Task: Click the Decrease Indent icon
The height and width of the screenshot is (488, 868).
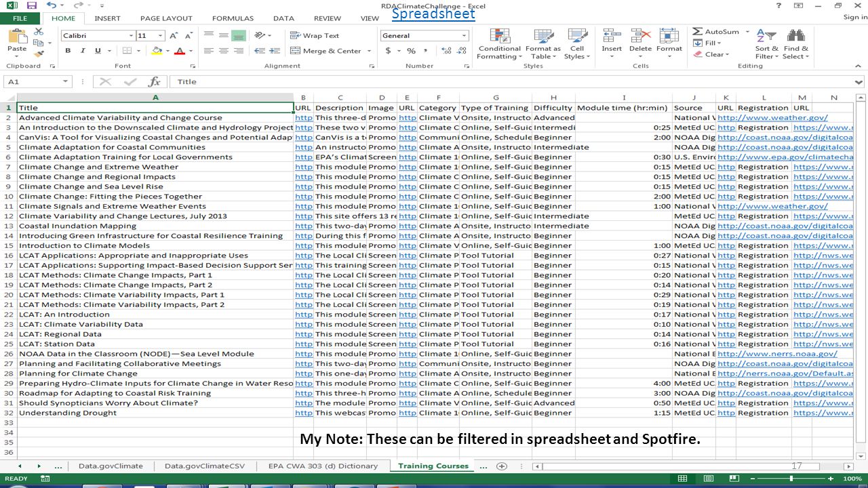Action: pyautogui.click(x=259, y=51)
